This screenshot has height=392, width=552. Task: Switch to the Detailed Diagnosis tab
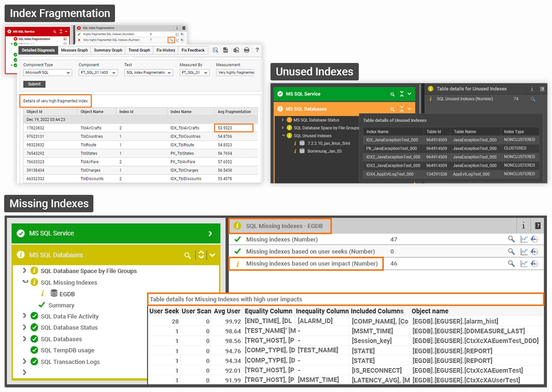[39, 50]
